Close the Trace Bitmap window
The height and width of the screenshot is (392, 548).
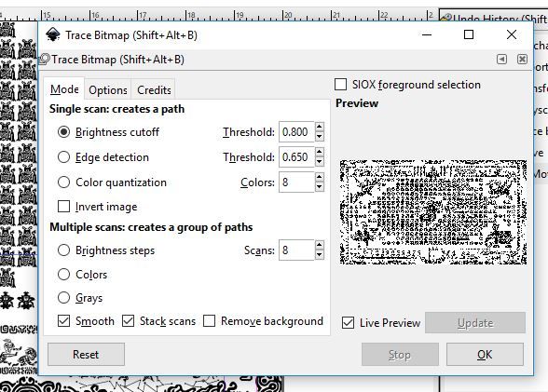(x=512, y=34)
